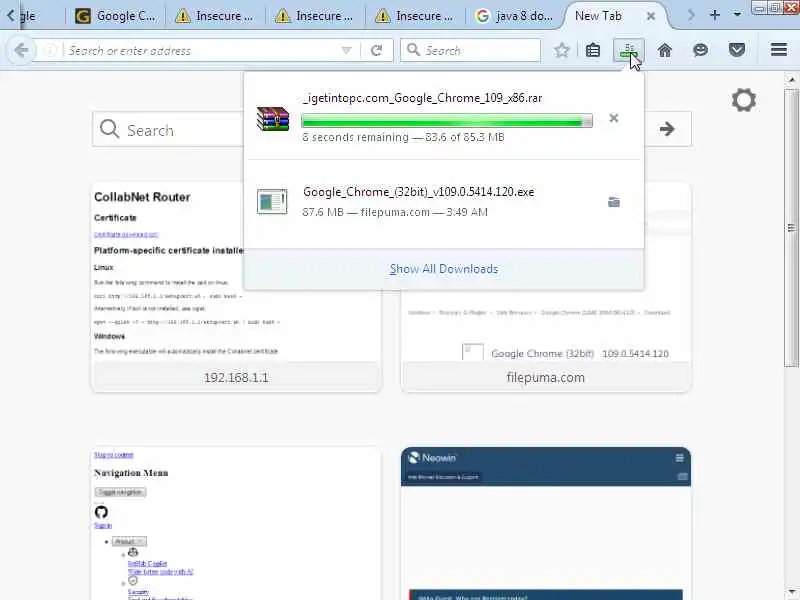This screenshot has height=600, width=800.
Task: Click Show All Downloads
Action: [444, 269]
